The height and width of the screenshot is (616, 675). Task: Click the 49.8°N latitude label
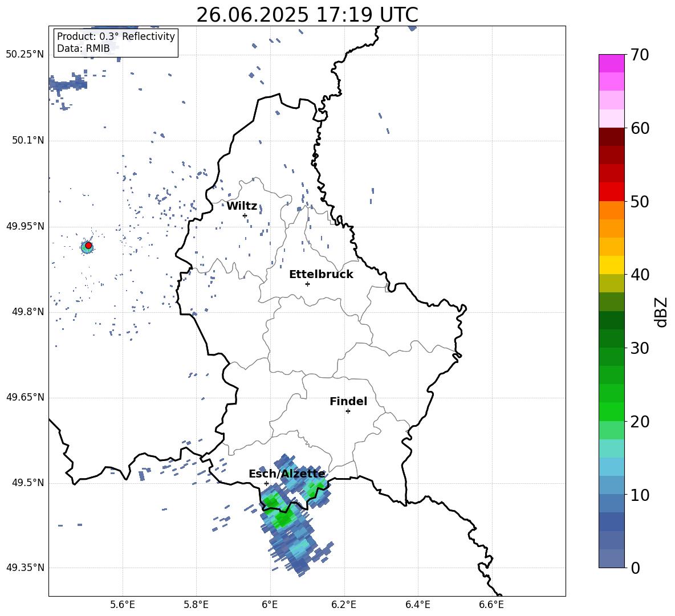point(28,312)
